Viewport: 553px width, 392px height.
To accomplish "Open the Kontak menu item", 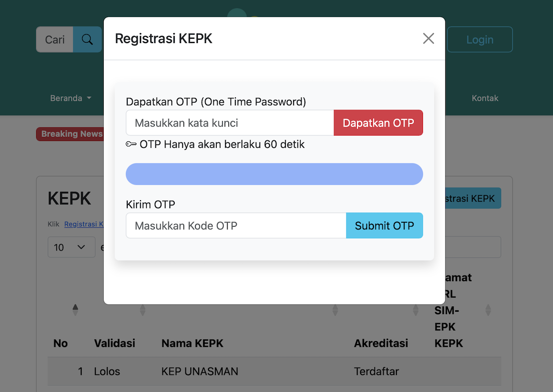I will pyautogui.click(x=485, y=98).
